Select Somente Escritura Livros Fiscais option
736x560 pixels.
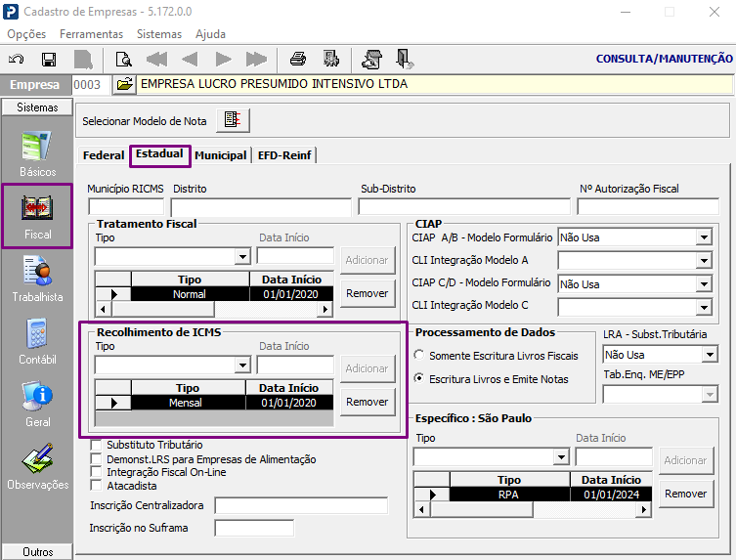pos(419,355)
